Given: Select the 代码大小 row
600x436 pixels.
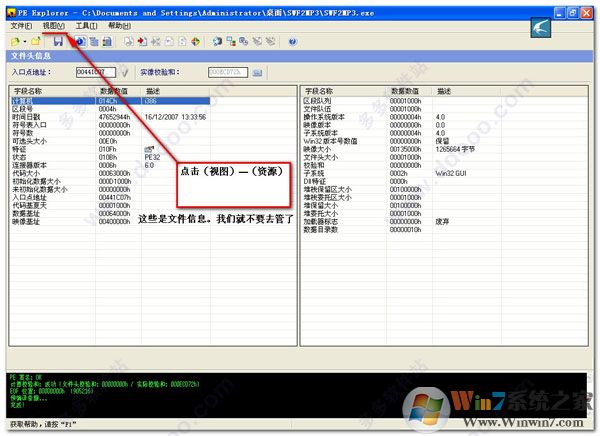Looking at the screenshot, I should pos(110,173).
